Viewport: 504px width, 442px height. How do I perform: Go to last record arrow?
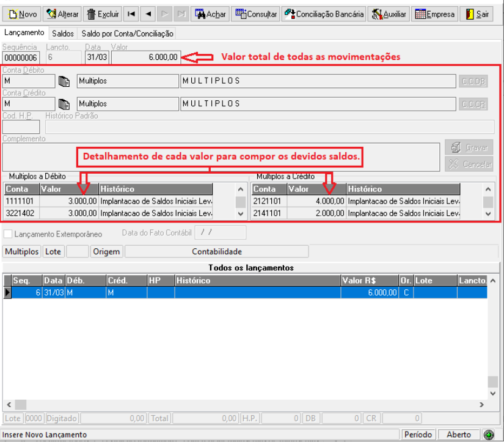coord(181,14)
